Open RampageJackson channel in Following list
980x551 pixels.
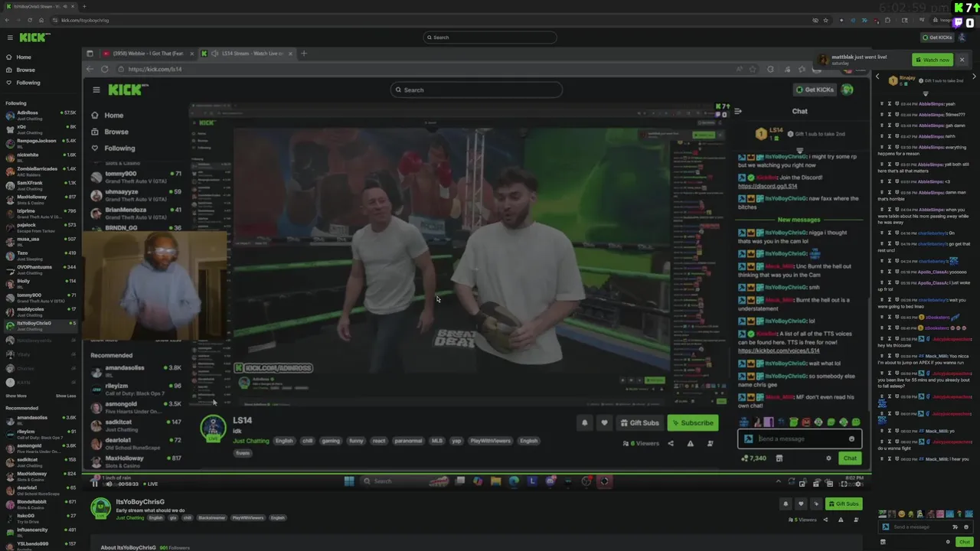(x=40, y=144)
